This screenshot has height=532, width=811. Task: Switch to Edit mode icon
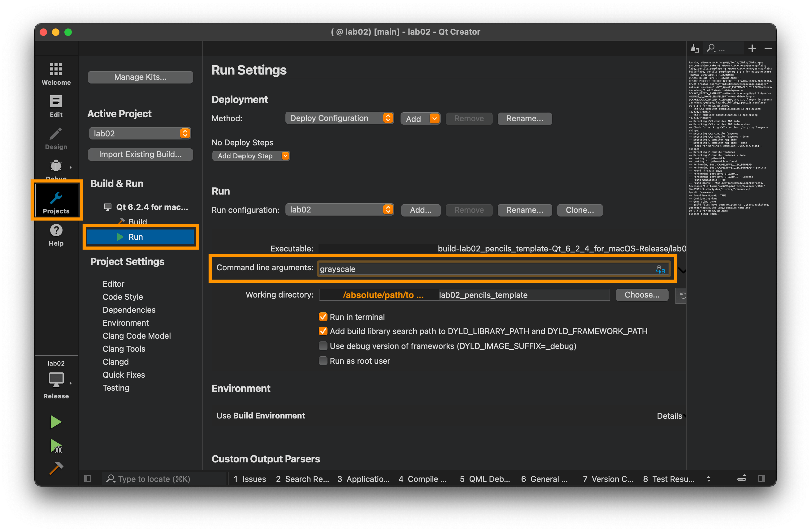(56, 101)
